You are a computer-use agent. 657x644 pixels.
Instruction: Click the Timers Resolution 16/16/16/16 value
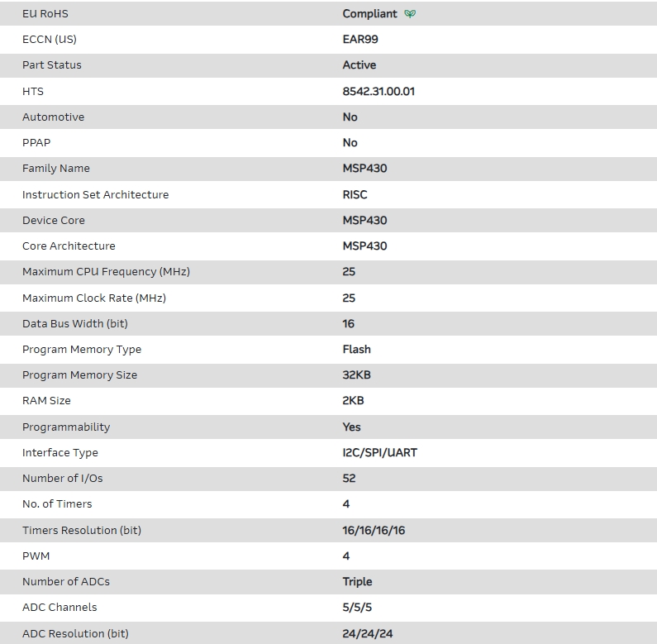[x=374, y=531]
